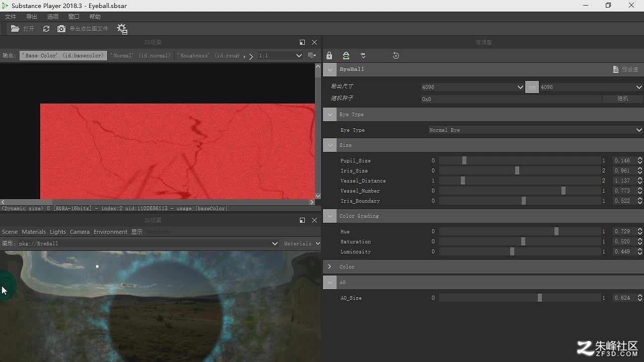The image size is (644, 362).
Task: Toggle the output size link ratio button
Action: tap(532, 87)
